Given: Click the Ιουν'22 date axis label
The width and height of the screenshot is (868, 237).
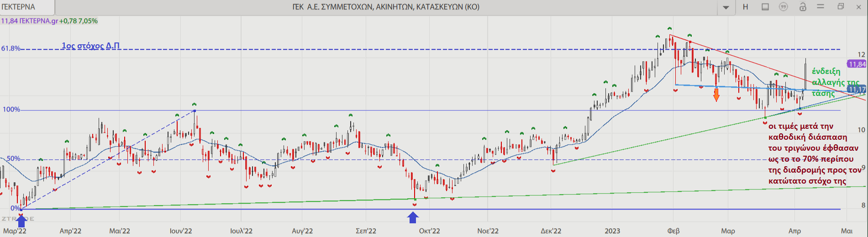Looking at the screenshot, I should tap(181, 231).
